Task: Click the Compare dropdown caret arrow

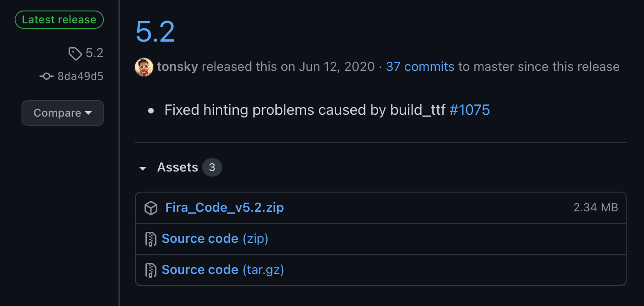Action: point(88,113)
